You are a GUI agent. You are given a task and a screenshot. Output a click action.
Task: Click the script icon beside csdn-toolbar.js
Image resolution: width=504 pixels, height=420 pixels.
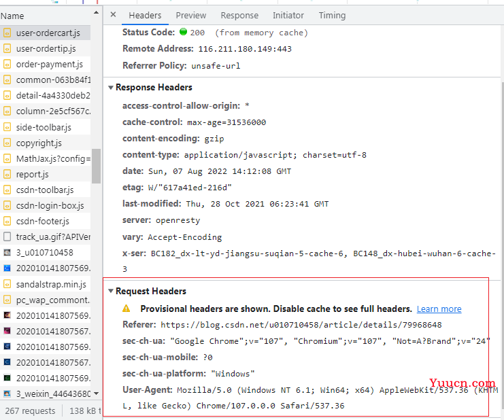(7, 190)
